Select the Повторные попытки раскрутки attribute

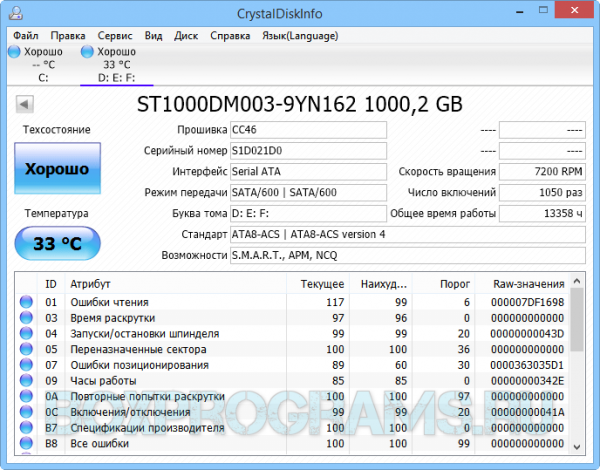(x=147, y=397)
